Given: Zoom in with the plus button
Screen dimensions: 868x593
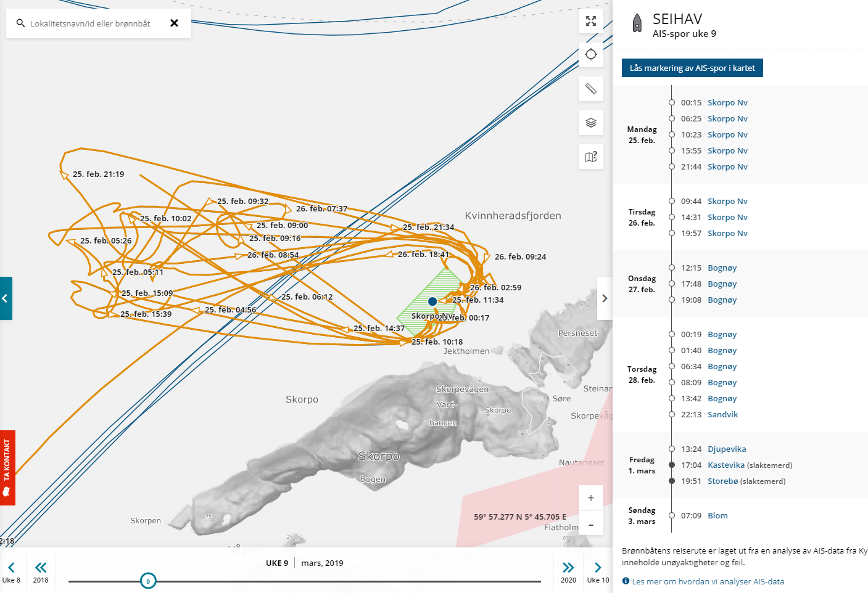Looking at the screenshot, I should [590, 498].
